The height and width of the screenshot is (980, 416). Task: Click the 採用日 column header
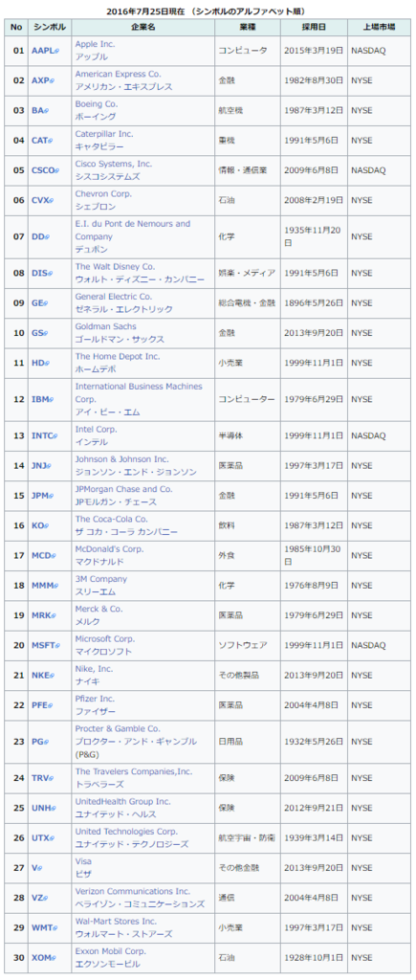tap(314, 27)
